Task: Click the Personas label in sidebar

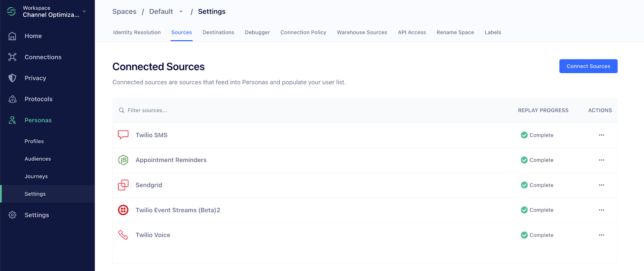Action: [x=38, y=120]
